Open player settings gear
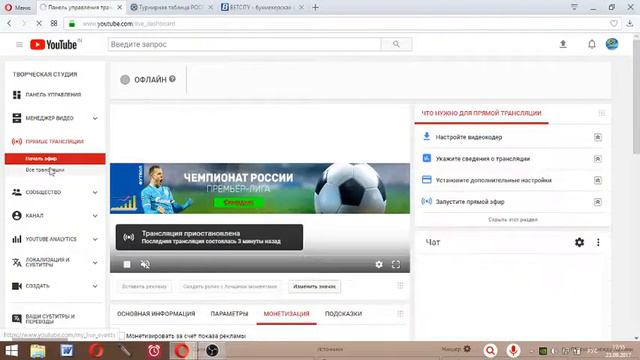 coord(379,264)
